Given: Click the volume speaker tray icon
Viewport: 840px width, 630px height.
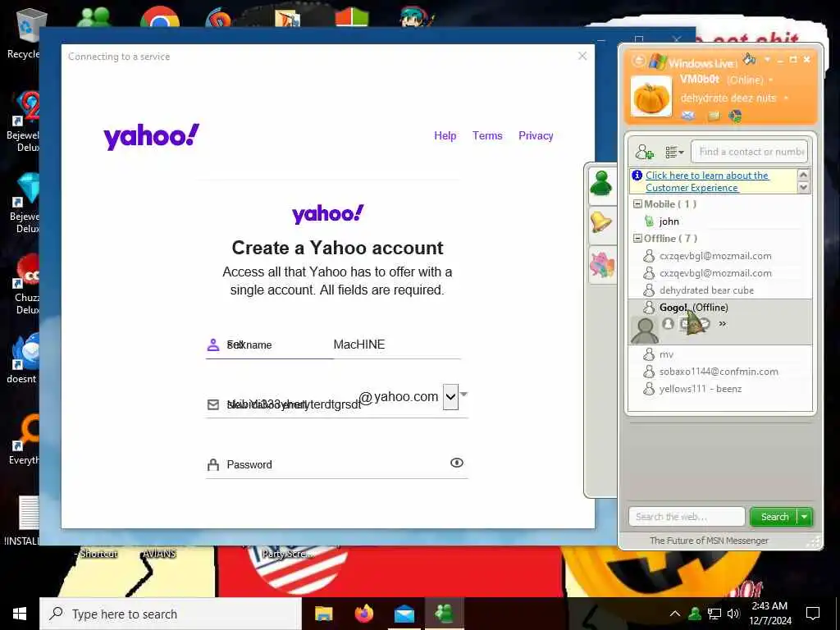Looking at the screenshot, I should pos(733,614).
